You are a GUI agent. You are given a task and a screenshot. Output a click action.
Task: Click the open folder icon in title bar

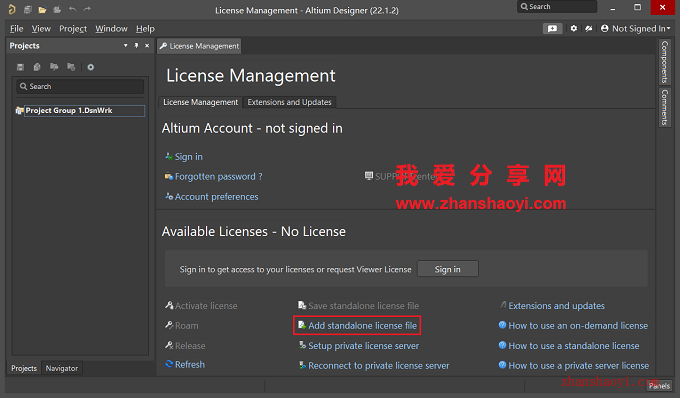click(x=42, y=9)
